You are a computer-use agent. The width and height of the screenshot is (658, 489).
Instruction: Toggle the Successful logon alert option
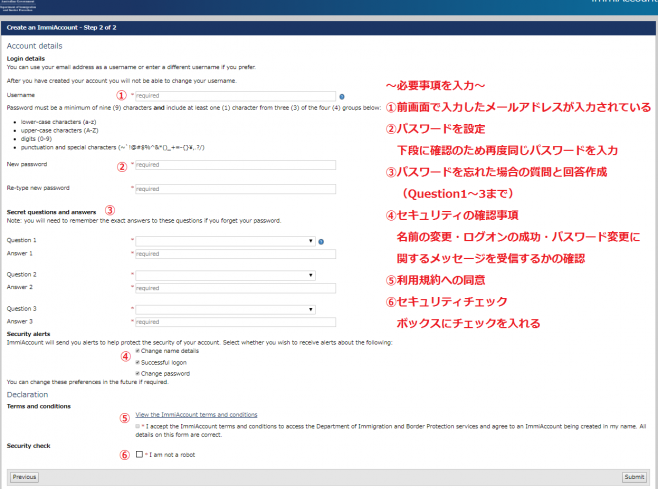click(139, 362)
